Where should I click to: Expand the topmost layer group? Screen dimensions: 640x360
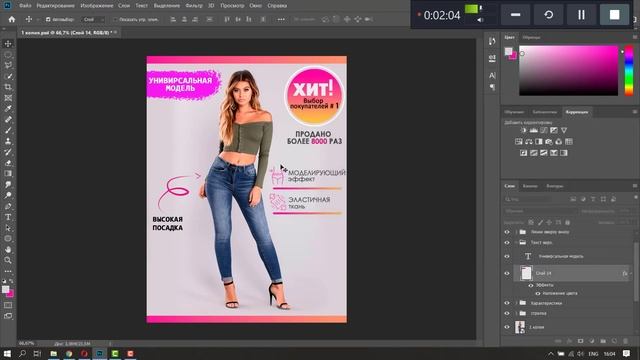516,232
